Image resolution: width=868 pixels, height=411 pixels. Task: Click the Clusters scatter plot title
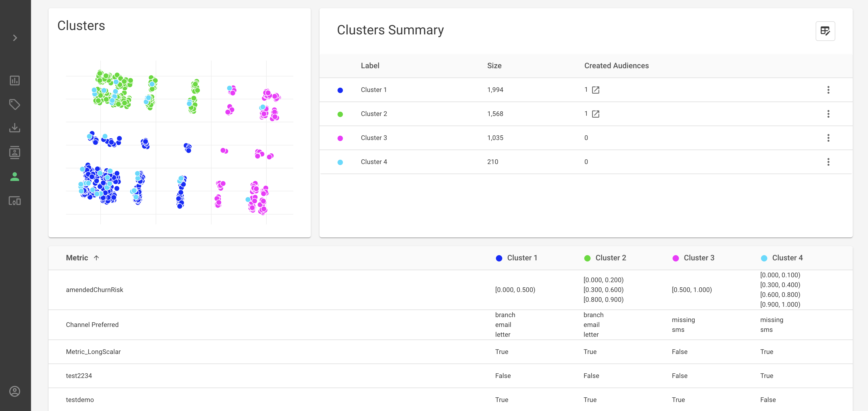click(x=81, y=26)
